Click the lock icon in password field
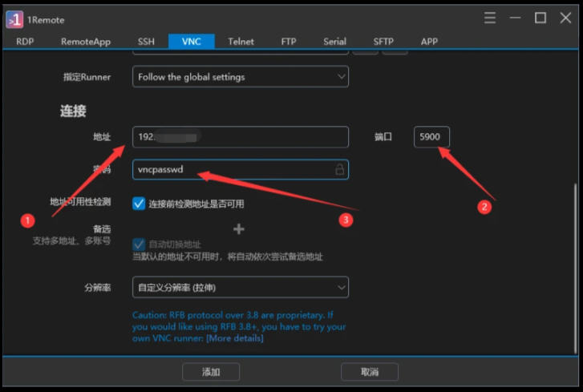Image resolution: width=583 pixels, height=392 pixels. pyautogui.click(x=339, y=169)
